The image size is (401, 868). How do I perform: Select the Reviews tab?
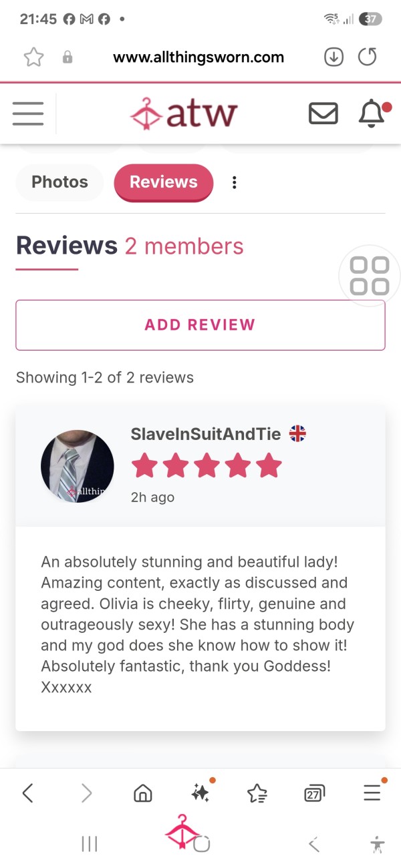click(164, 182)
